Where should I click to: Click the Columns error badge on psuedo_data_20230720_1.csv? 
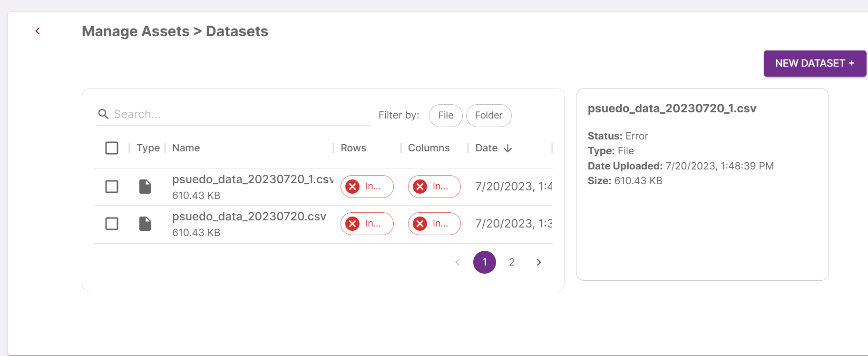pyautogui.click(x=434, y=187)
